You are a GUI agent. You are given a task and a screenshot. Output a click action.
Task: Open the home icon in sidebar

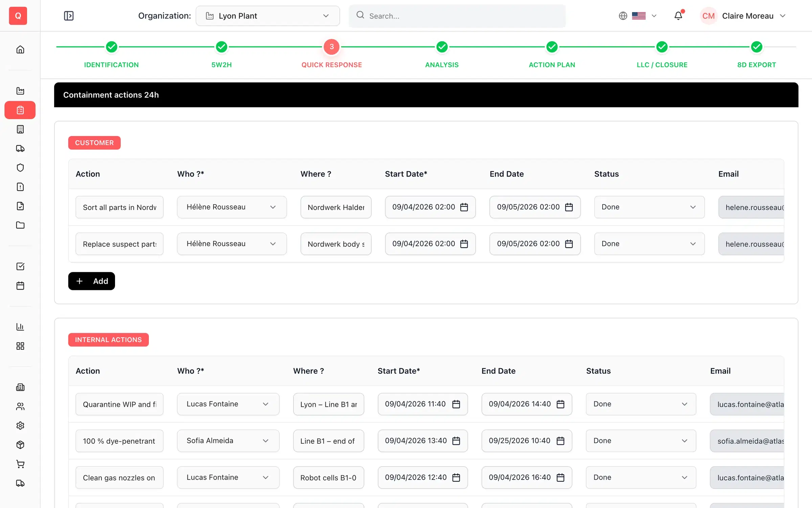click(20, 49)
